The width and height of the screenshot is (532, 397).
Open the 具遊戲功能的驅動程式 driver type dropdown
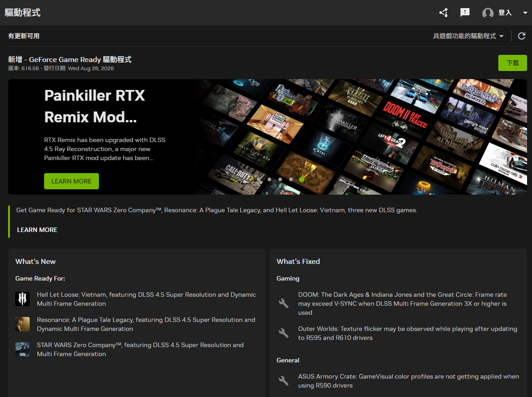pyautogui.click(x=468, y=36)
